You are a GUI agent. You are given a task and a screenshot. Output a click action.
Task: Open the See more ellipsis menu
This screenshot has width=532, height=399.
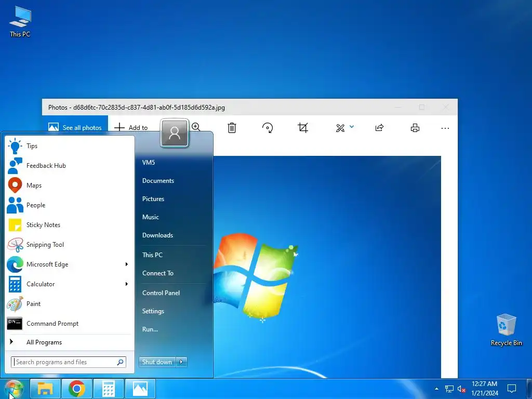[x=445, y=128]
